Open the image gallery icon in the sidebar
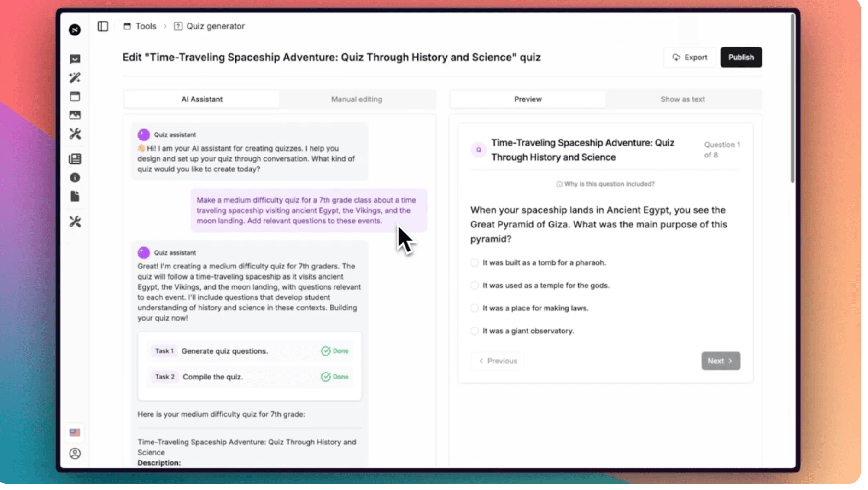868x490 pixels. [x=74, y=115]
